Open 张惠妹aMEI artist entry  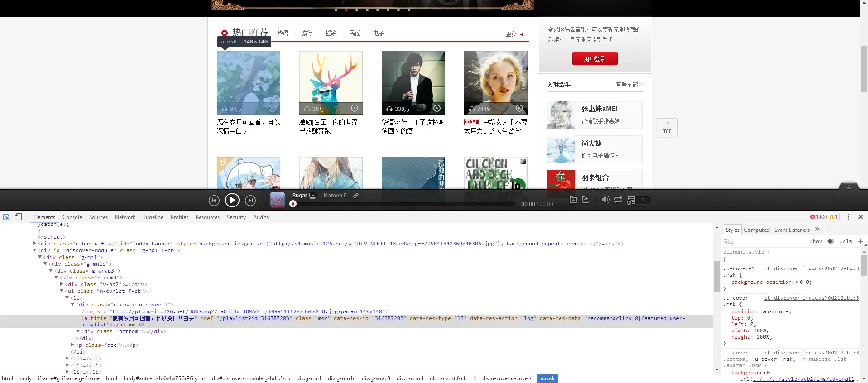point(595,115)
